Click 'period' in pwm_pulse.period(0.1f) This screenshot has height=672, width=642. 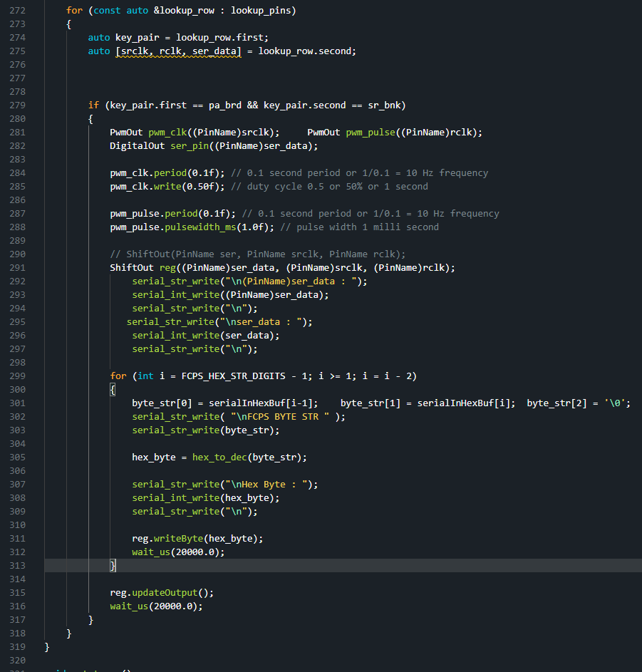181,213
